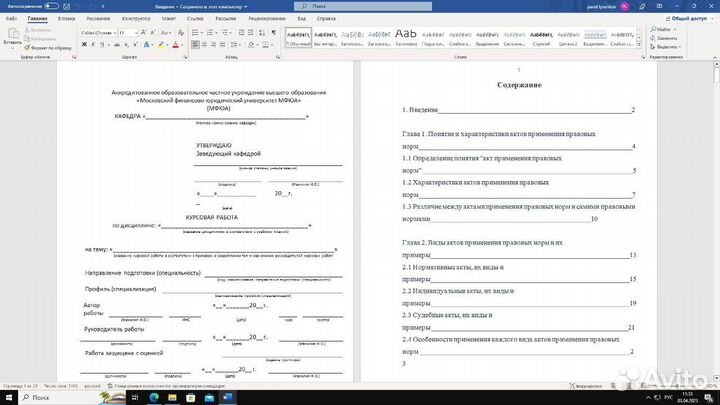Switch to the Вставка tab
Viewport: 720px width, 405px height.
pyautogui.click(x=67, y=19)
